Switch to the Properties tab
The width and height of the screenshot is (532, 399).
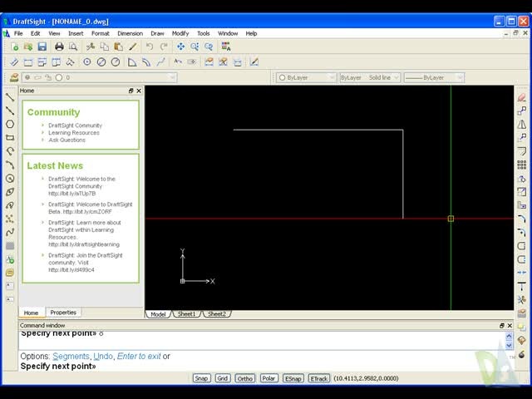pos(63,313)
